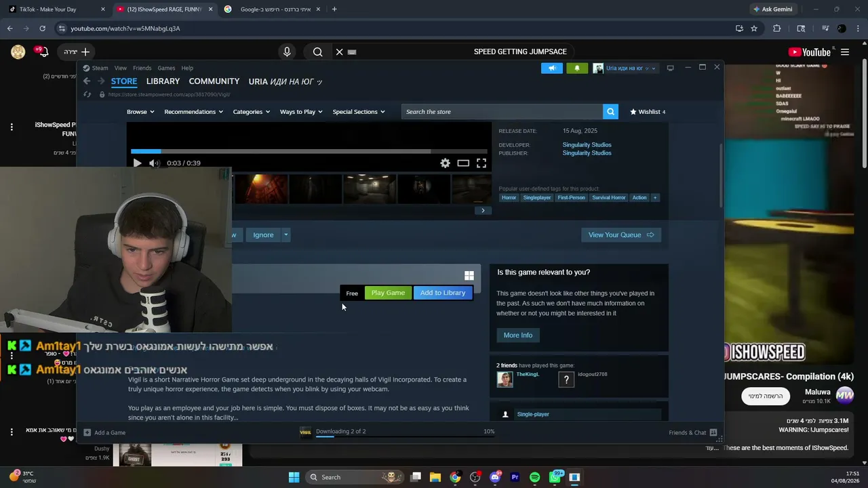Expand the Browse dropdown
This screenshot has width=868, height=488.
(x=140, y=112)
